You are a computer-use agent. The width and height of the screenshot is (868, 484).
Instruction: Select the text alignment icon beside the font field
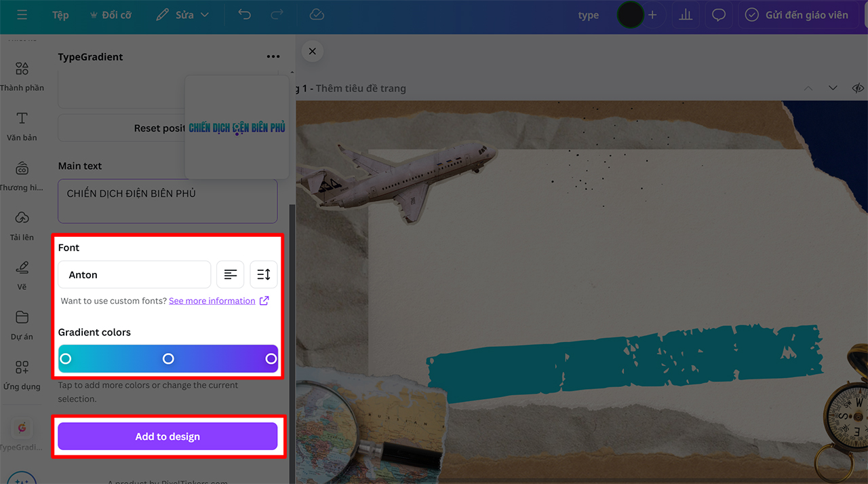tap(230, 274)
